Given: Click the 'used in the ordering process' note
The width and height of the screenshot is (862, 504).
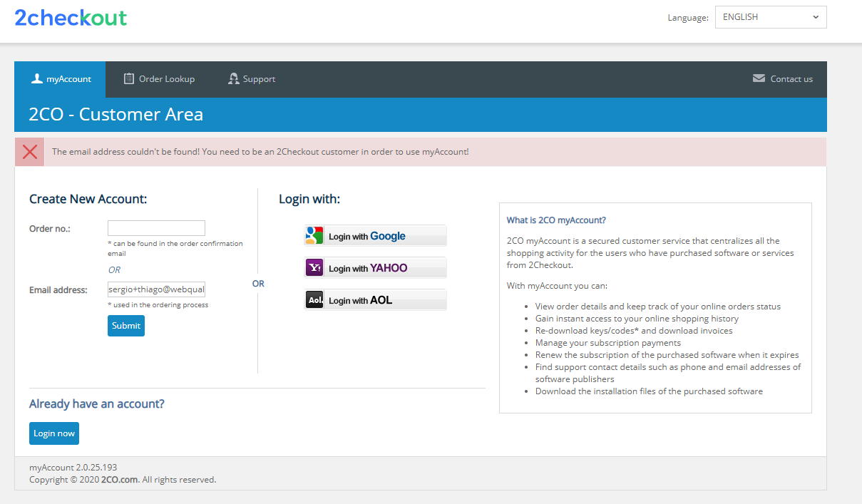Looking at the screenshot, I should [x=158, y=305].
